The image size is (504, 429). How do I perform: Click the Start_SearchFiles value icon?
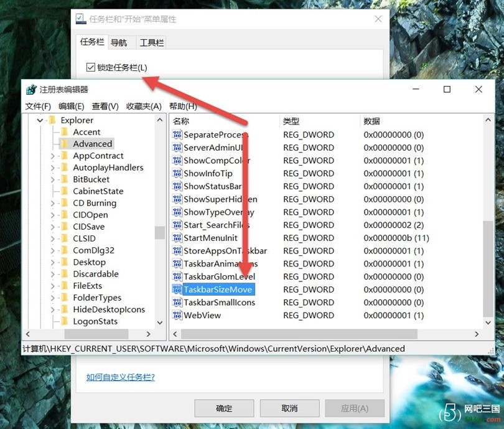point(177,225)
